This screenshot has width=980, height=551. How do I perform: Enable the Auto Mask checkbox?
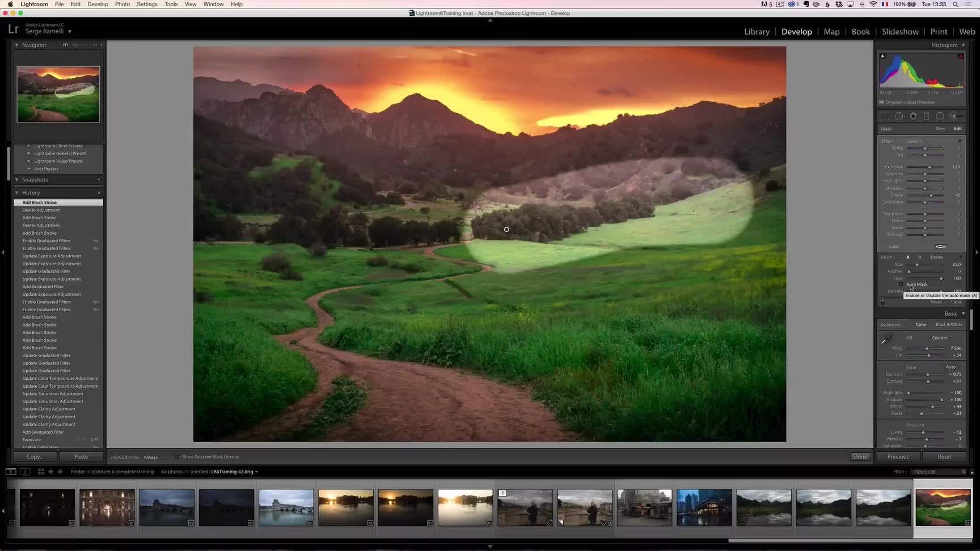pos(901,285)
